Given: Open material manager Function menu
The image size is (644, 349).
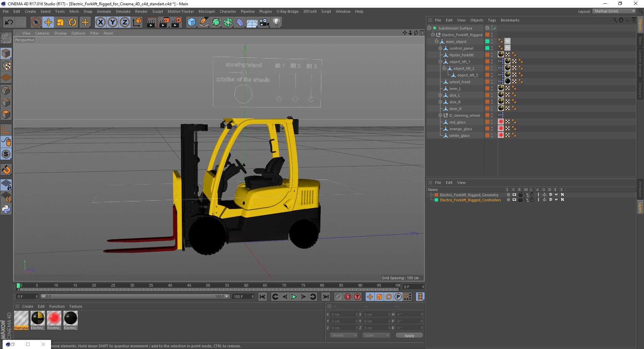Looking at the screenshot, I should coord(57,306).
